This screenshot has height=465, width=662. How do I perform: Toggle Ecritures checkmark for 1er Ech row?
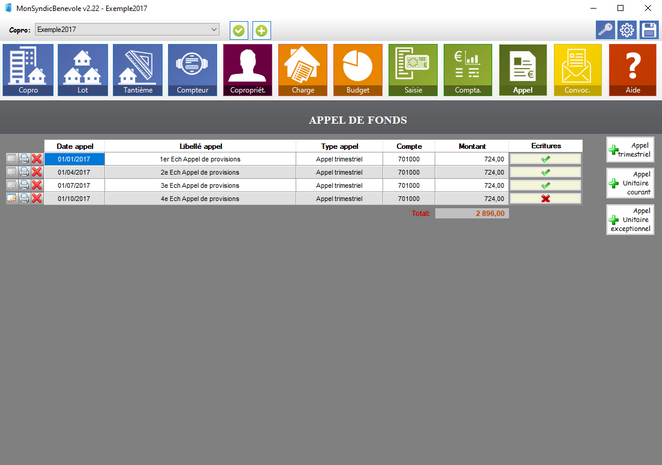545,159
